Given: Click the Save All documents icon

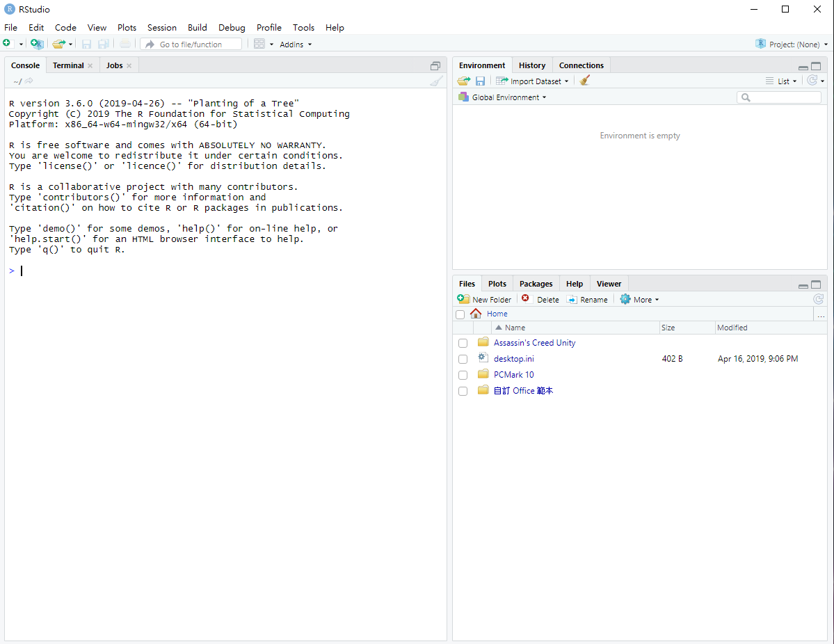Looking at the screenshot, I should click(104, 44).
